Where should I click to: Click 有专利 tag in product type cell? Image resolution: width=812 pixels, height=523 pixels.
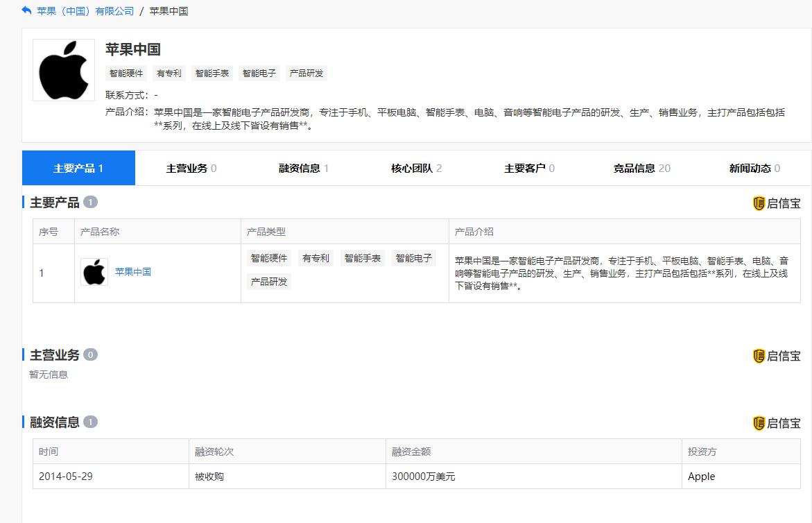[316, 258]
